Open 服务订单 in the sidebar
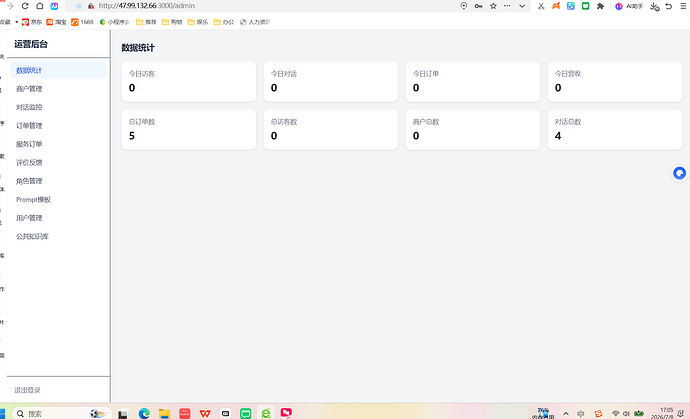The width and height of the screenshot is (690, 419). (59, 144)
